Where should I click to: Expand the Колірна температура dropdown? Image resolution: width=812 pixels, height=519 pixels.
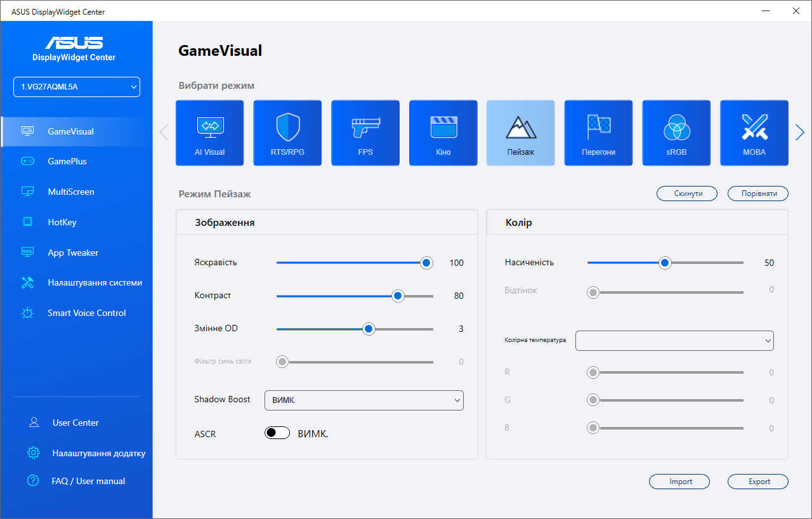(x=674, y=340)
